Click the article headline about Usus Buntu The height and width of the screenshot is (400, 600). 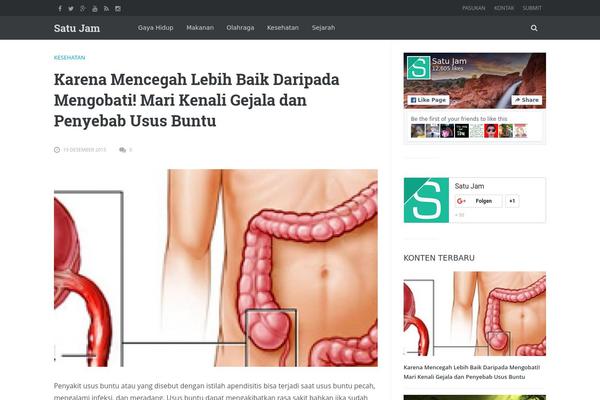point(197,100)
